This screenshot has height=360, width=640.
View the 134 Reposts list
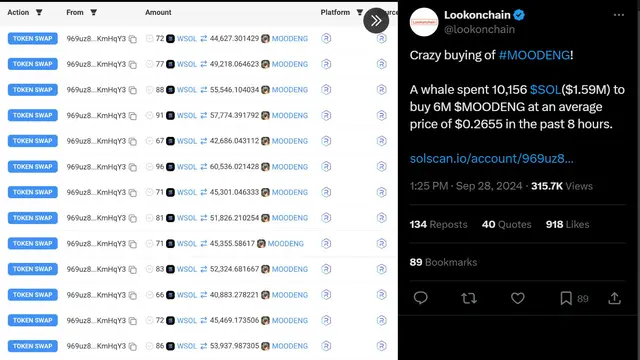[438, 224]
